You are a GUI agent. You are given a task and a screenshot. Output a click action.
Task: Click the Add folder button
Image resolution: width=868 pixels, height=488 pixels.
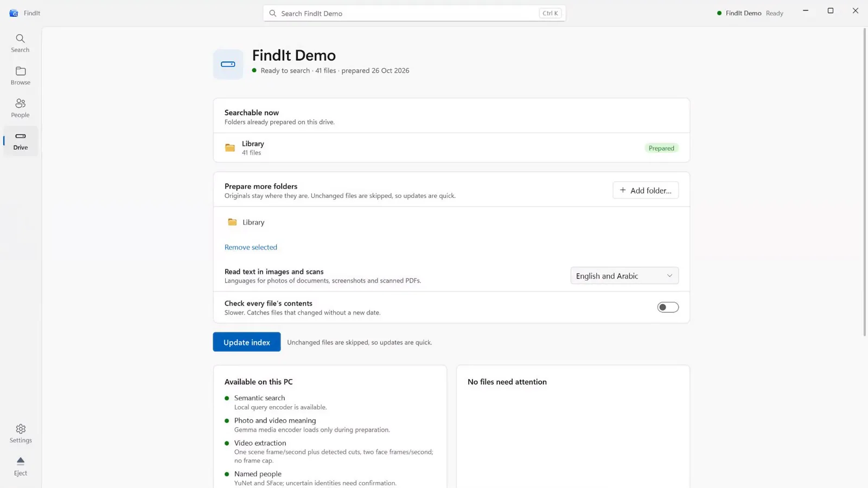click(646, 190)
